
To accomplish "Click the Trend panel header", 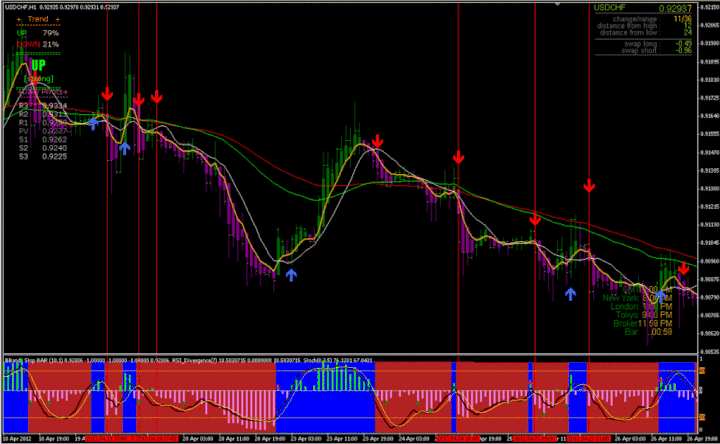I will [x=38, y=19].
